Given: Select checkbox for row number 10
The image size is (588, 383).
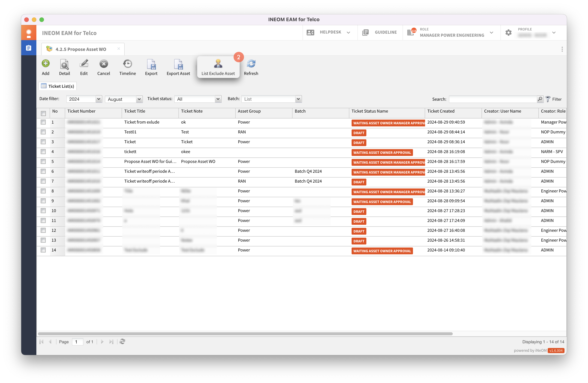Looking at the screenshot, I should click(43, 210).
